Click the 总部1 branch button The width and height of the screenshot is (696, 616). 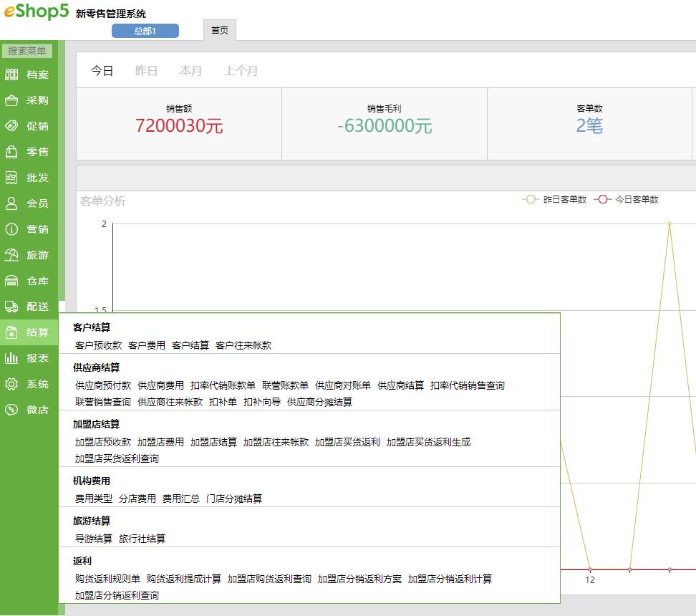(145, 31)
